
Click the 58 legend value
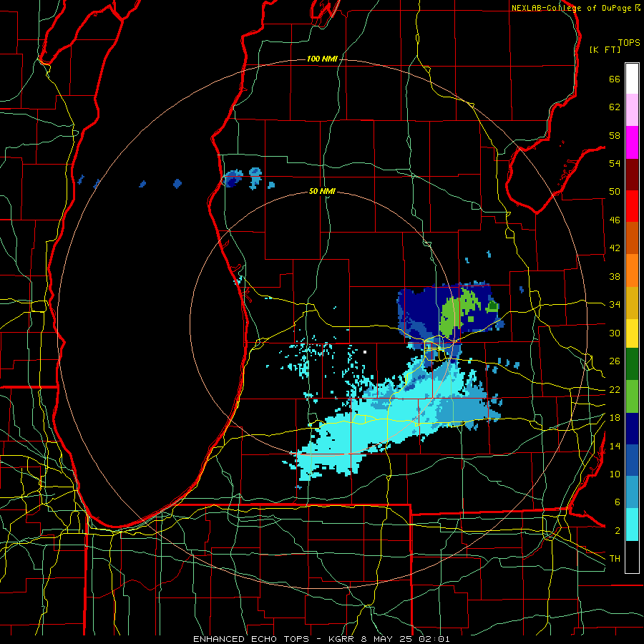(615, 135)
